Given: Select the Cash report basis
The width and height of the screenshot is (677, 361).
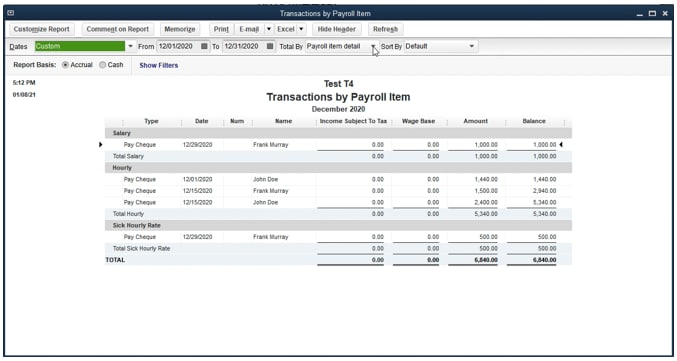Looking at the screenshot, I should click(x=102, y=65).
